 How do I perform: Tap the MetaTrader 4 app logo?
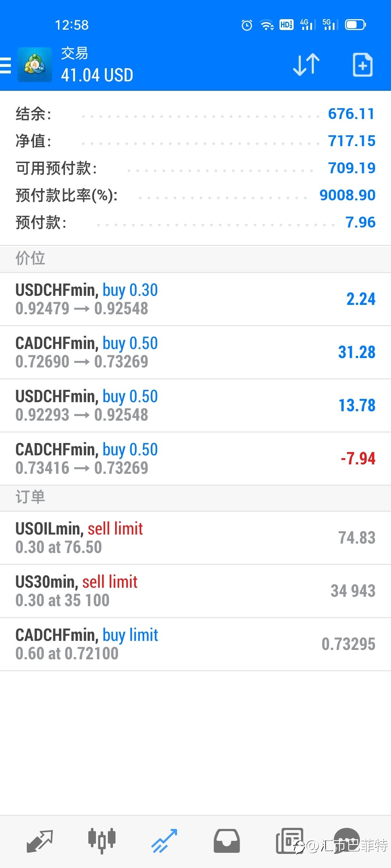35,65
